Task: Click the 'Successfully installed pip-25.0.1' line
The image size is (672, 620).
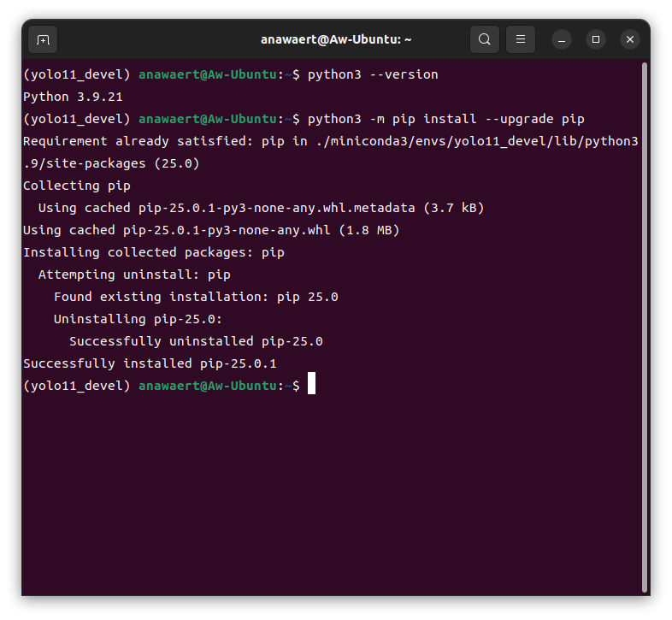Action: pos(150,363)
